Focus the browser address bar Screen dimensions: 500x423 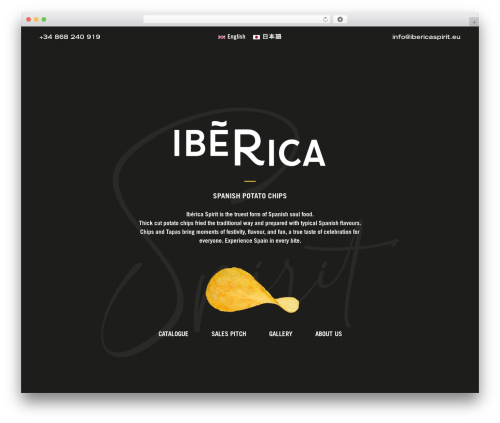coord(237,20)
